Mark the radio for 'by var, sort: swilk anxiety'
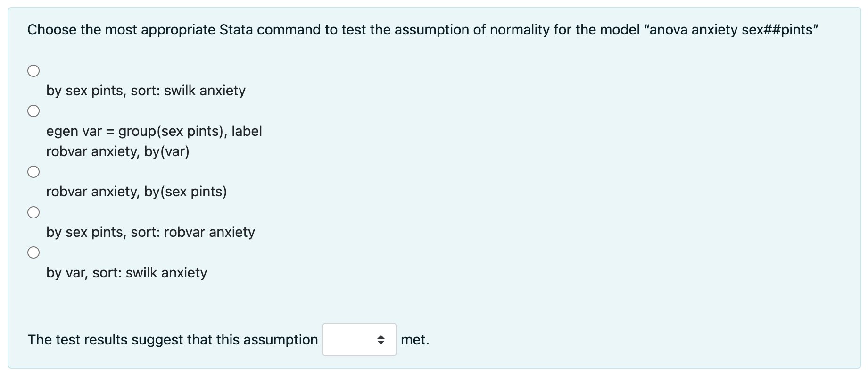This screenshot has width=868, height=378. click(x=33, y=252)
